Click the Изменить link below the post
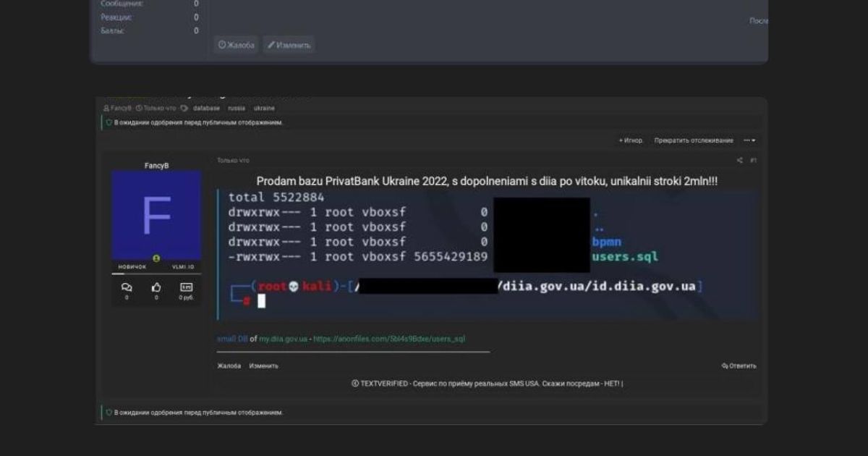This screenshot has width=868, height=456. pos(263,366)
